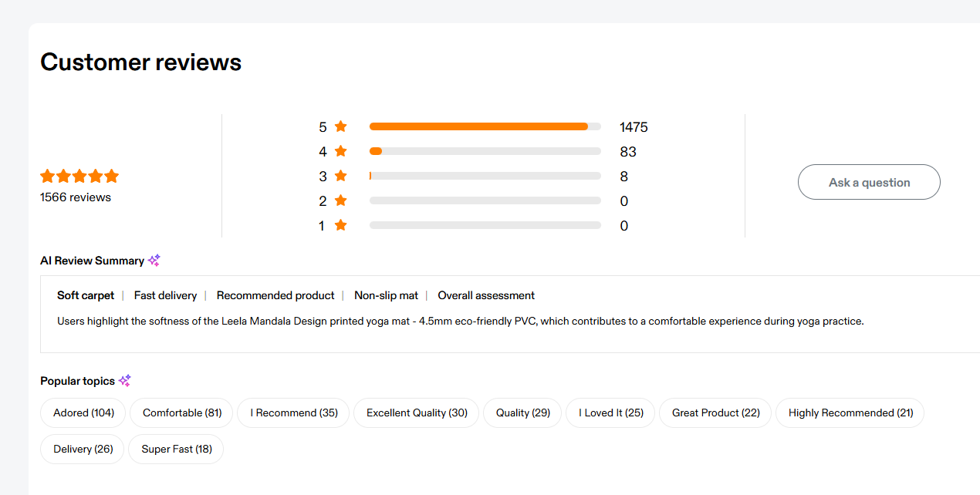Click the five-star overall rating stars
980x495 pixels.
click(x=79, y=176)
